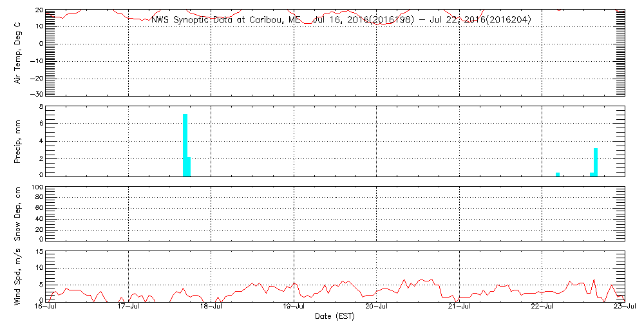The height and width of the screenshot is (322, 644).
Task: Click the '100' tick on the snow depth axis
Action: tap(36, 187)
